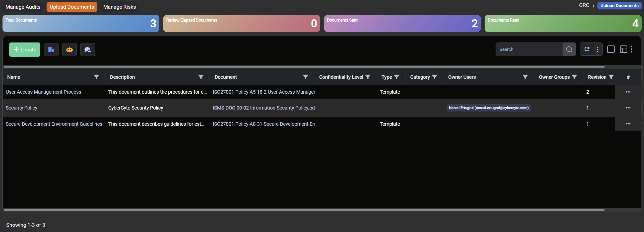Click inside the Search input field
Viewport: 644px width, 232px height.
click(529, 49)
